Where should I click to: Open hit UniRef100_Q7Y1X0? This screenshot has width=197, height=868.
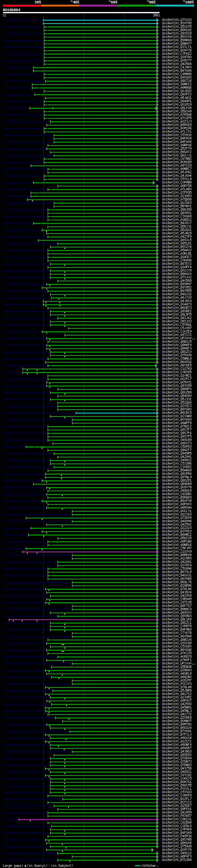pos(176,20)
